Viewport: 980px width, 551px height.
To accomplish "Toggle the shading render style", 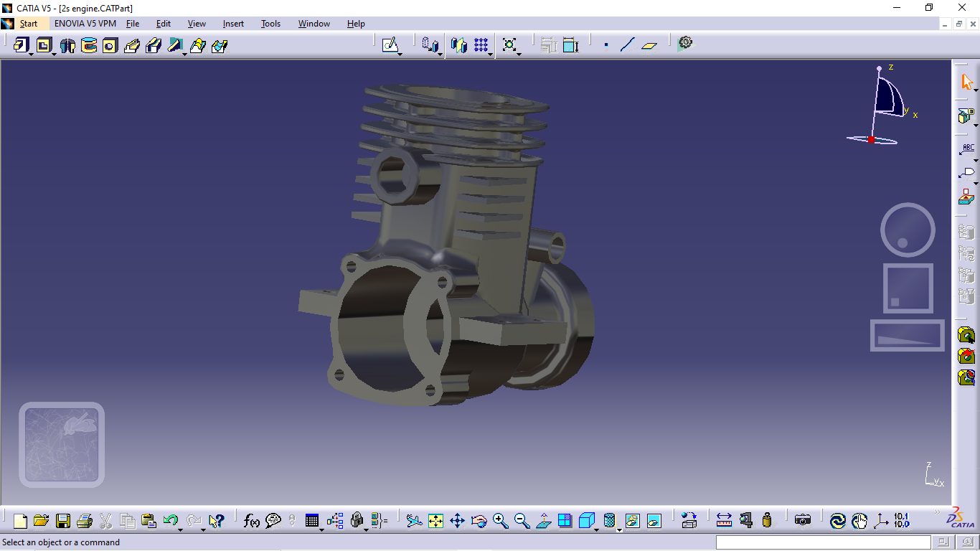I will point(609,520).
